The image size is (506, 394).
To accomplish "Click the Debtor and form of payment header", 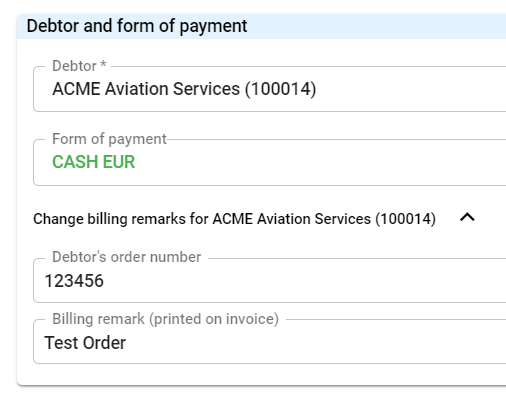I will [137, 26].
